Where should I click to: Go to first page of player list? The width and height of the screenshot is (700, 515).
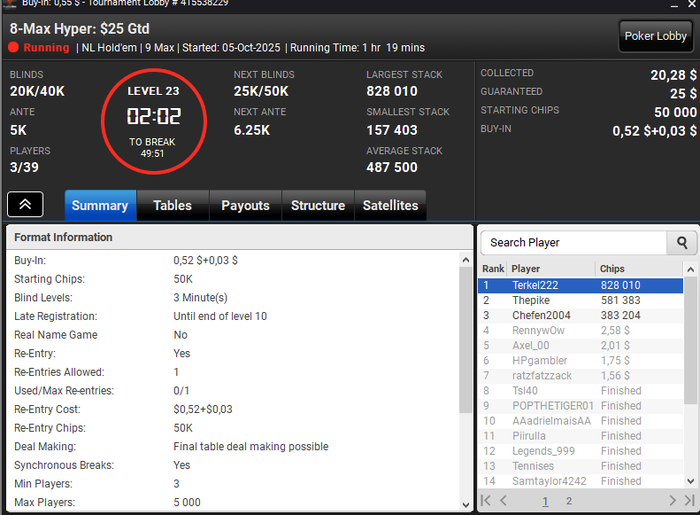tap(486, 501)
